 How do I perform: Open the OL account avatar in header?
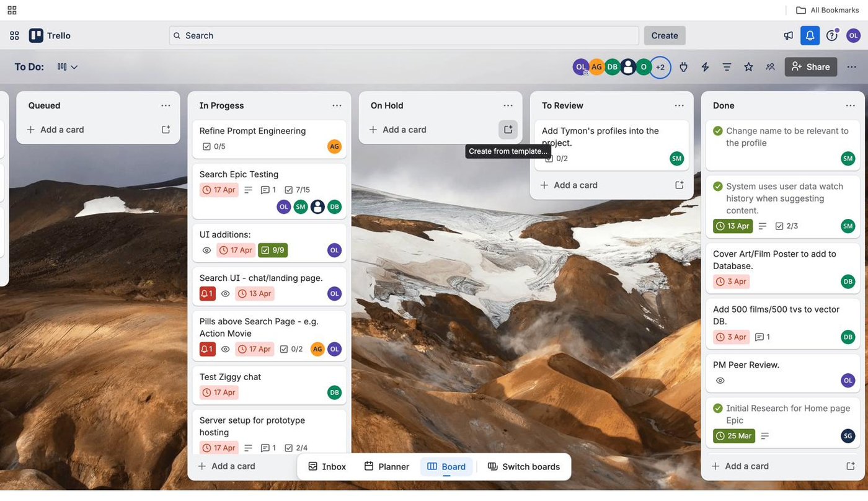[x=853, y=35]
